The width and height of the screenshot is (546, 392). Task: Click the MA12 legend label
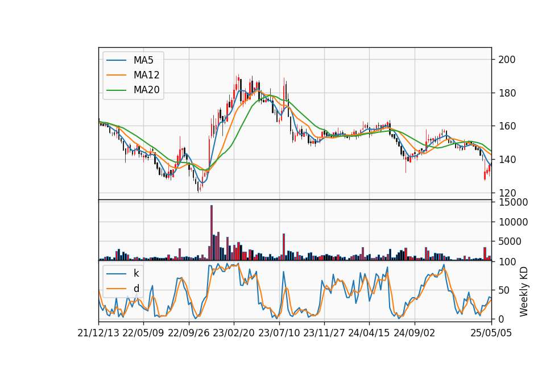(x=146, y=75)
